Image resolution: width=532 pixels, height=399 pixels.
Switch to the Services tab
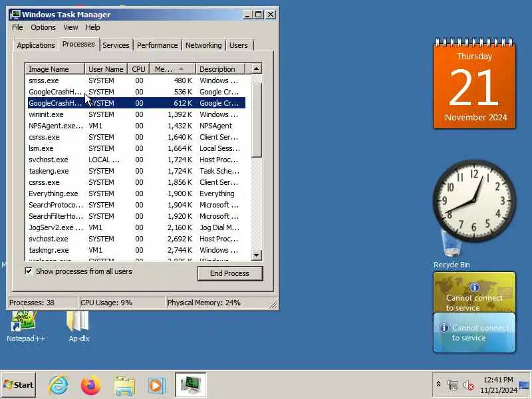click(x=116, y=45)
